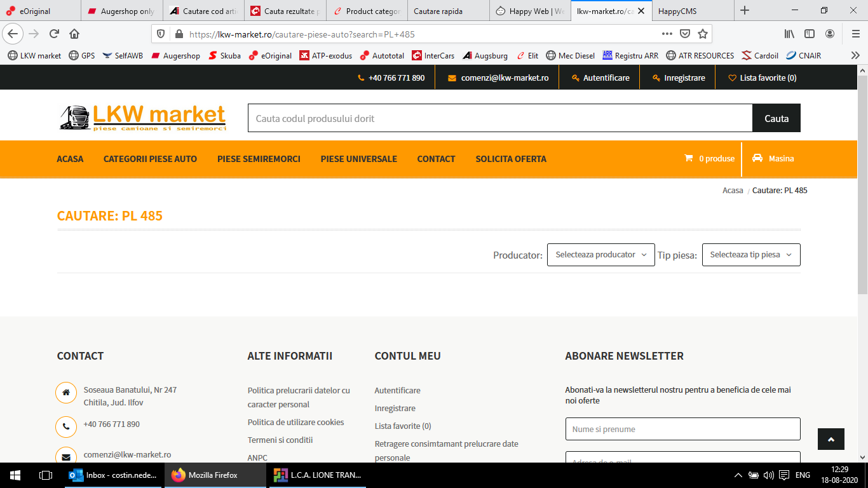Click the Cauta search button

(776, 118)
